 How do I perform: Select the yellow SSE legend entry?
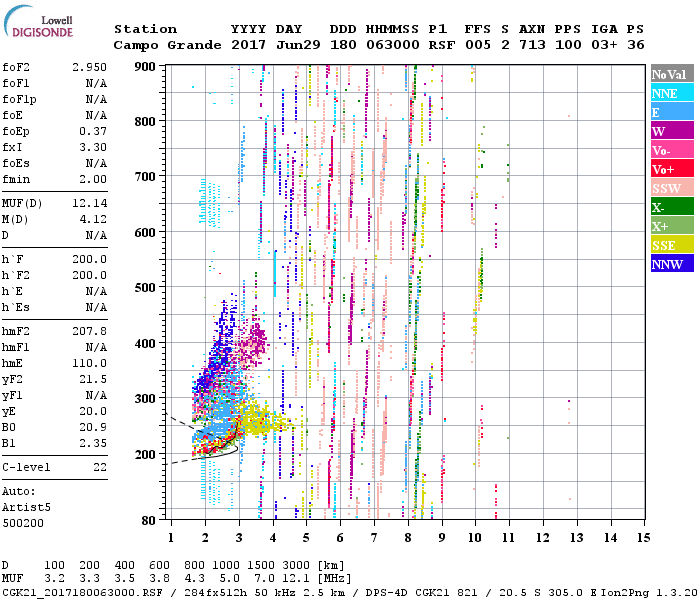point(672,245)
